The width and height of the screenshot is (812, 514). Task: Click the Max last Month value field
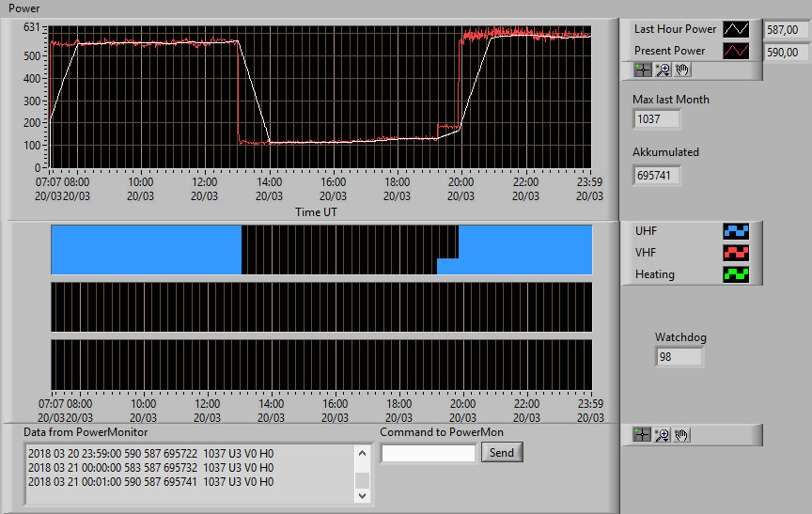[656, 119]
